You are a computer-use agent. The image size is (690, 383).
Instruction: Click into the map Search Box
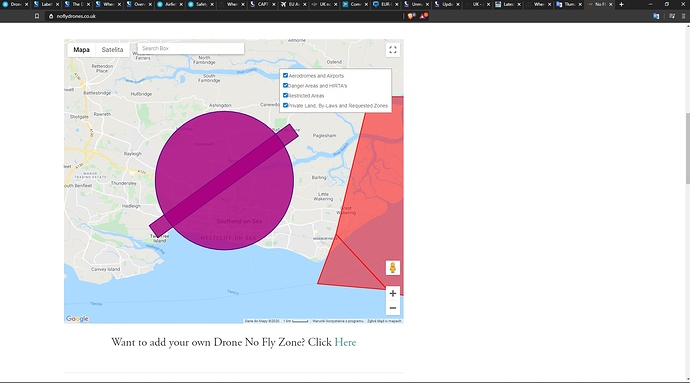pyautogui.click(x=191, y=48)
